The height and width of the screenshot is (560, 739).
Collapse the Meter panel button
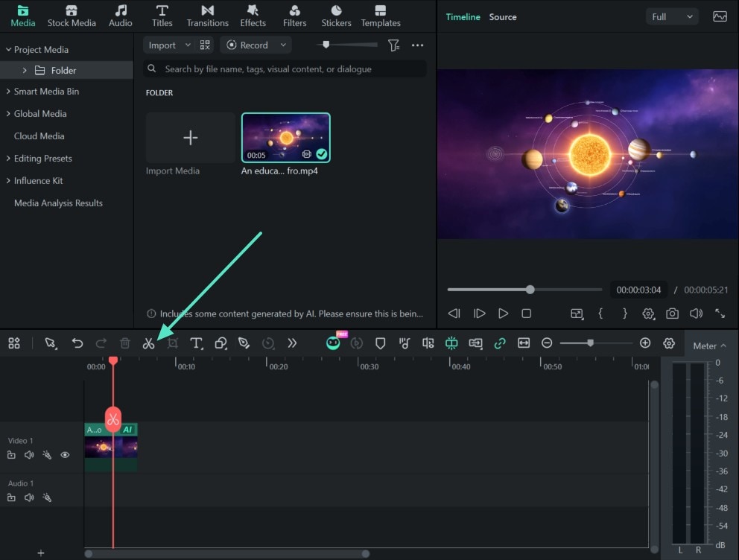pyautogui.click(x=709, y=346)
